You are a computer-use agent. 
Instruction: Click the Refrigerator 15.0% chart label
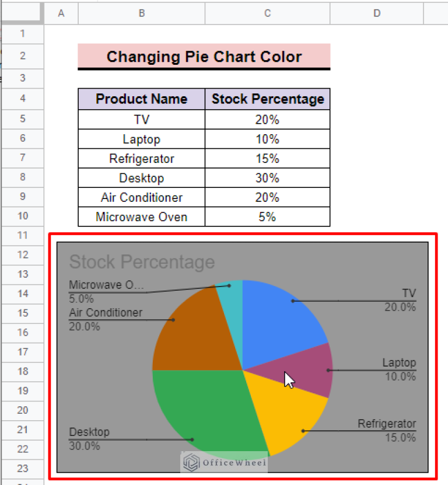[x=387, y=431]
